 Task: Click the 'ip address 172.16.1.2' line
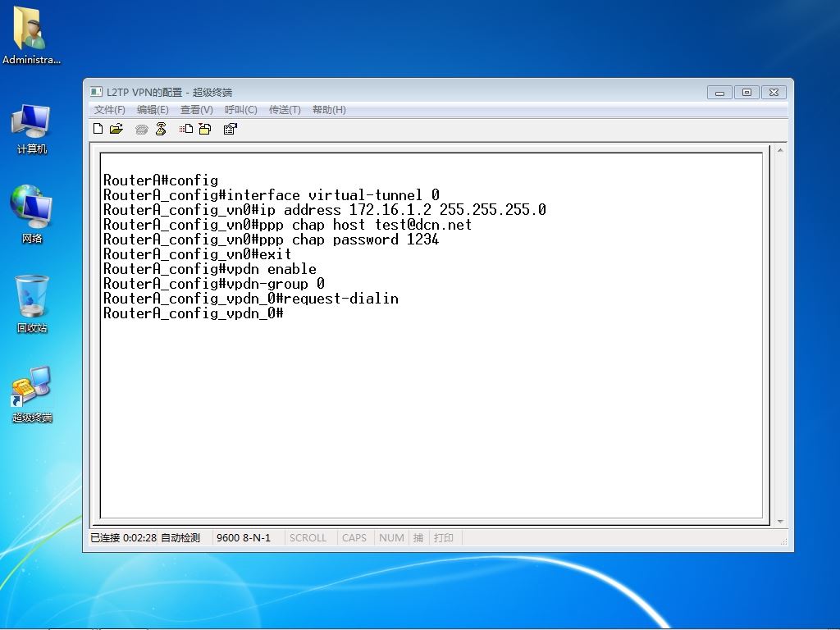[x=325, y=210]
